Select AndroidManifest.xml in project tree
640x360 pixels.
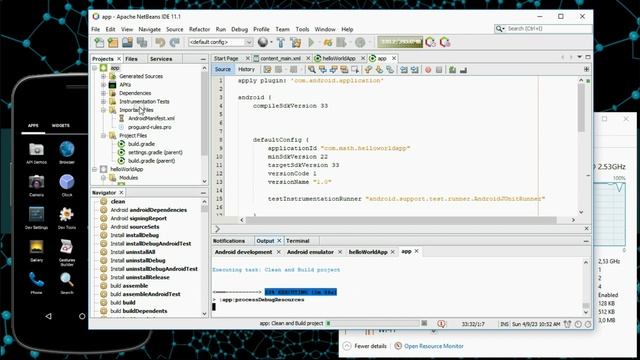151,118
